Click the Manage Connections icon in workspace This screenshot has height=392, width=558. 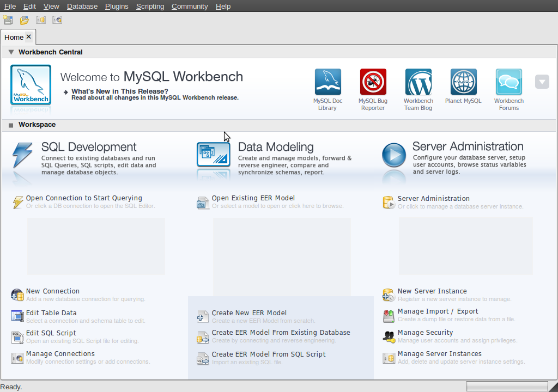17,358
